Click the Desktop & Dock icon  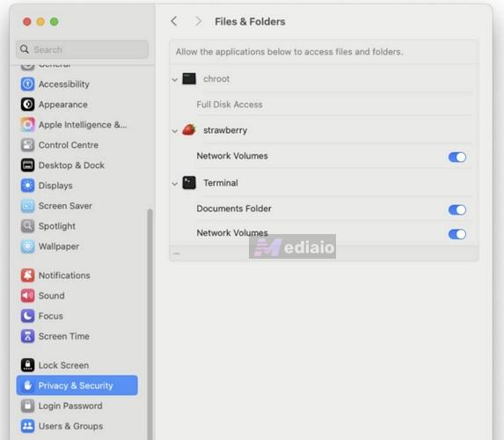[x=27, y=165]
